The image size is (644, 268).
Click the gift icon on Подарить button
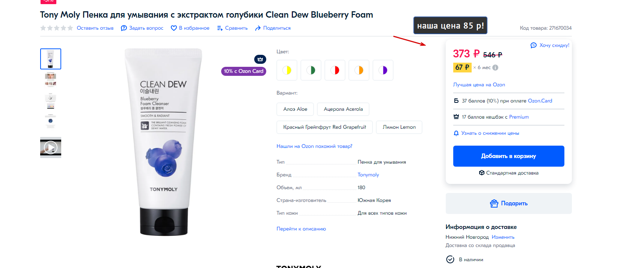click(494, 203)
